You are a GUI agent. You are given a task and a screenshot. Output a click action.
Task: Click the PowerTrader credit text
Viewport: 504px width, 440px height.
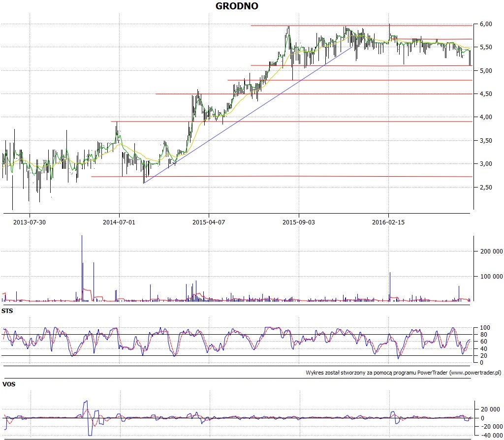pyautogui.click(x=403, y=373)
